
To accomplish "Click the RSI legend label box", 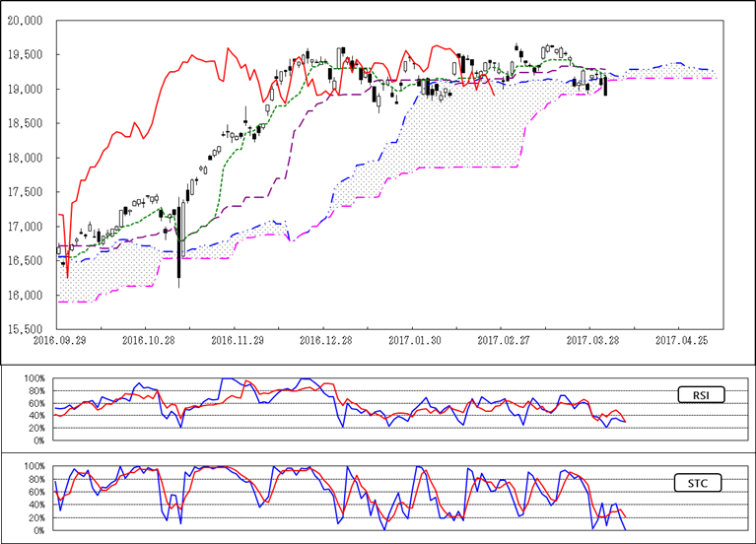I will 703,395.
